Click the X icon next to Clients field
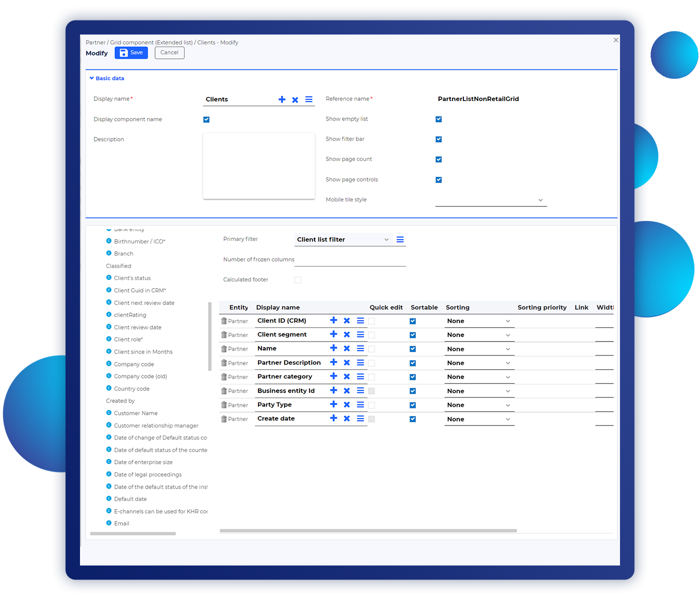 point(295,99)
